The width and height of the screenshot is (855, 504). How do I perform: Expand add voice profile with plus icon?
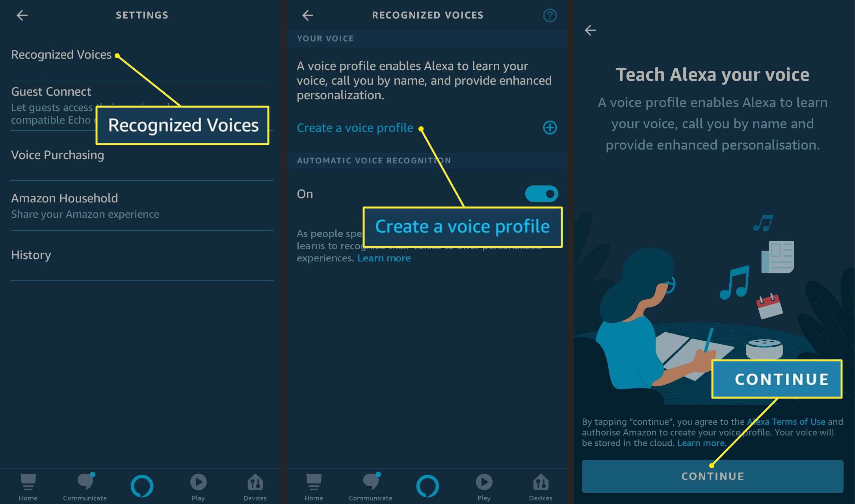pos(550,128)
